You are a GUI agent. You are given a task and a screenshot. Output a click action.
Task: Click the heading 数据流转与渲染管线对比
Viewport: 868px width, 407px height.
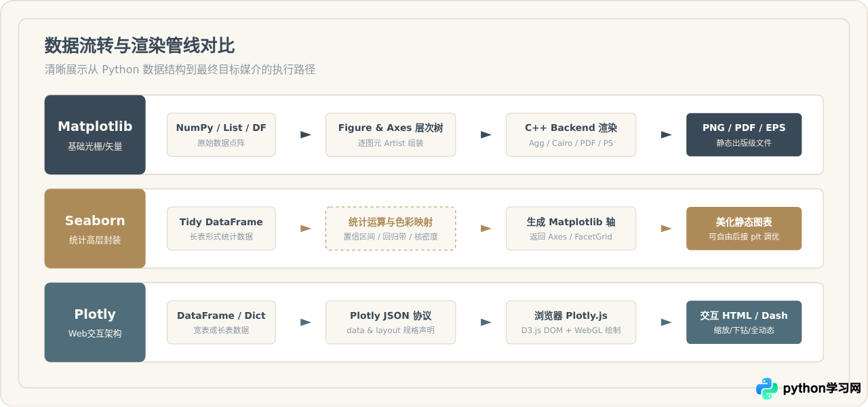(140, 45)
